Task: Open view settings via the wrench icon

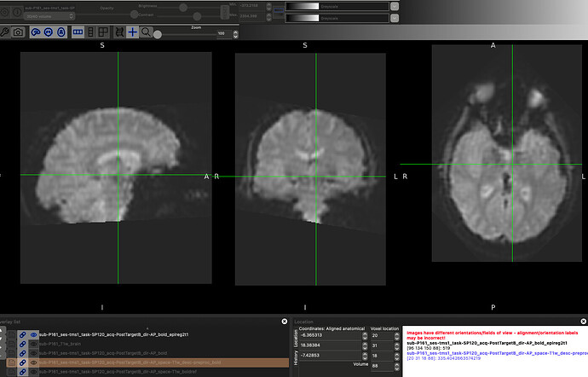Action: click(5, 32)
